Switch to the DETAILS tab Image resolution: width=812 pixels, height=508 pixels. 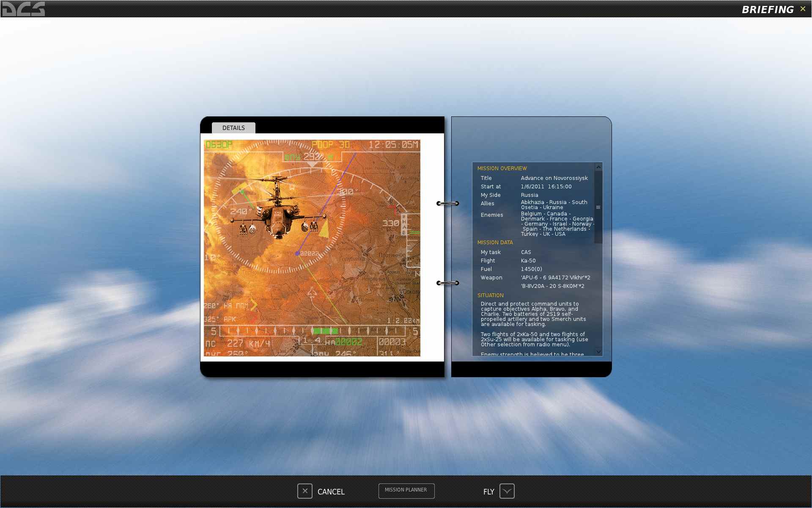tap(233, 128)
